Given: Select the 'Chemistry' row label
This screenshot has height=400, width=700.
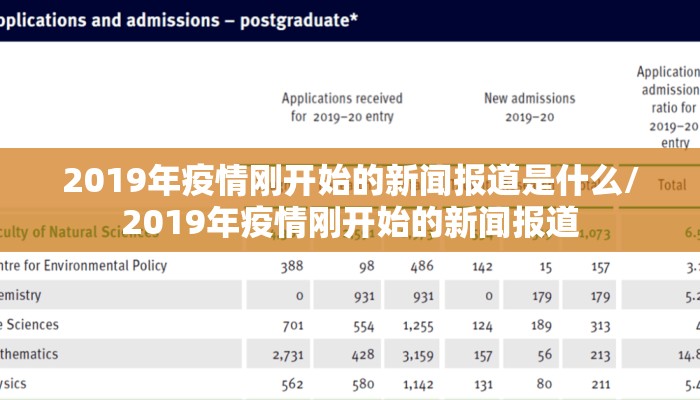Looking at the screenshot, I should click(21, 295).
